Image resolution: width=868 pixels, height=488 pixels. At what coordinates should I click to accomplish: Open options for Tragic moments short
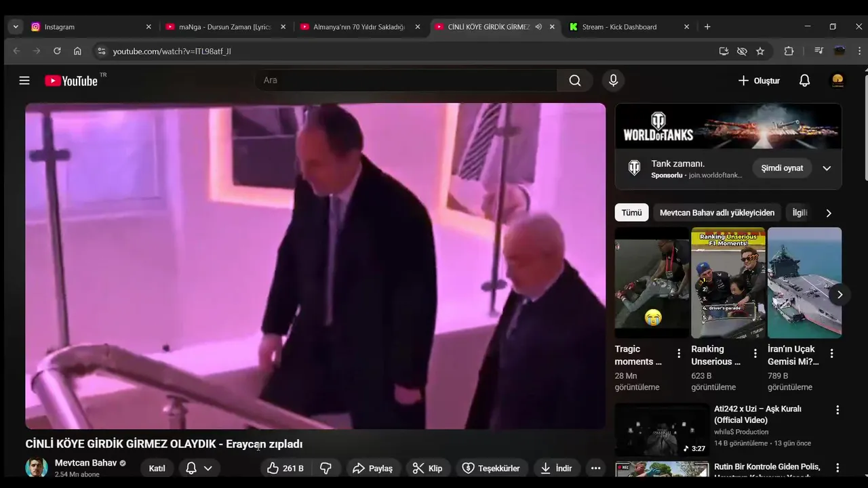tap(679, 353)
